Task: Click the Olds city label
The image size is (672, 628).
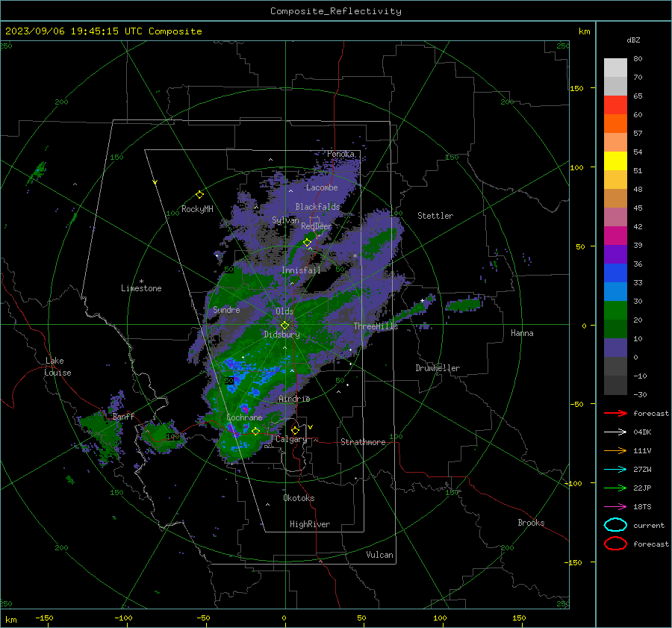Action: [284, 311]
